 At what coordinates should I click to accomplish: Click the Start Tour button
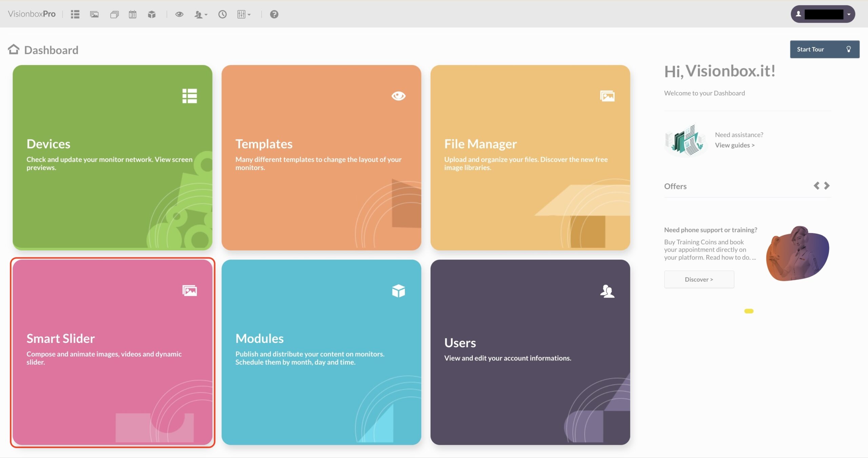coord(825,49)
